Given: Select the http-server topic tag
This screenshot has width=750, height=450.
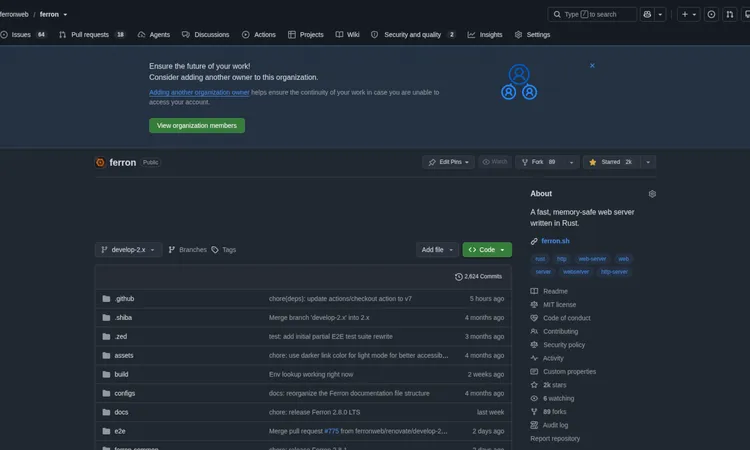Looking at the screenshot, I should (614, 272).
